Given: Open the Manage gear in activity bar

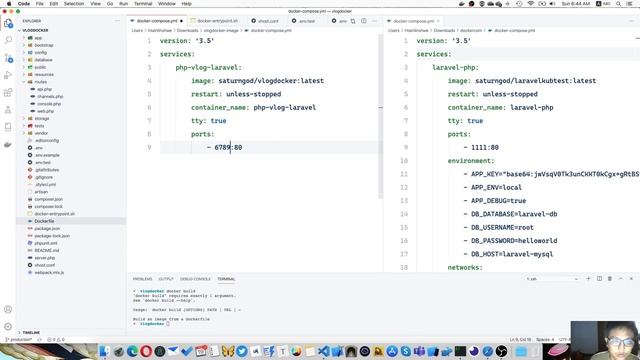Looking at the screenshot, I should (8, 327).
